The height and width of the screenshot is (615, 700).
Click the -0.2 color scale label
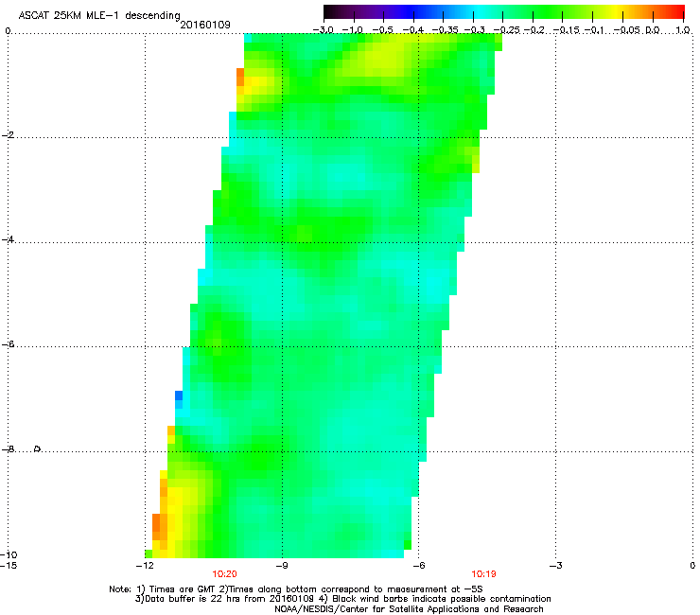pyautogui.click(x=534, y=30)
